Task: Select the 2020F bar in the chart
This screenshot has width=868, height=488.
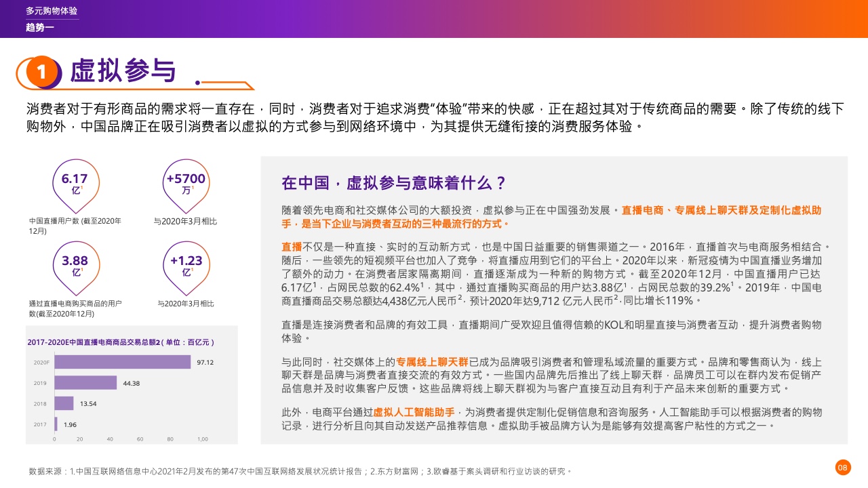Action: pyautogui.click(x=123, y=362)
